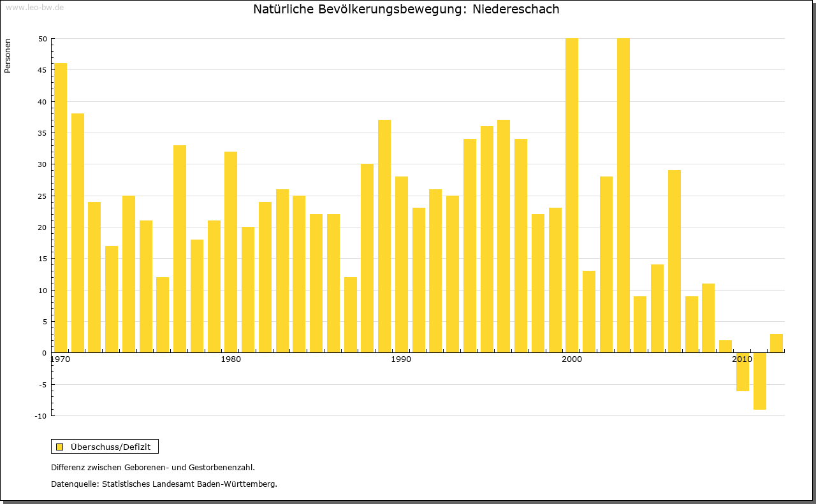The image size is (816, 504).
Task: Click the www.leo-bw.de watermark link
Action: (34, 6)
